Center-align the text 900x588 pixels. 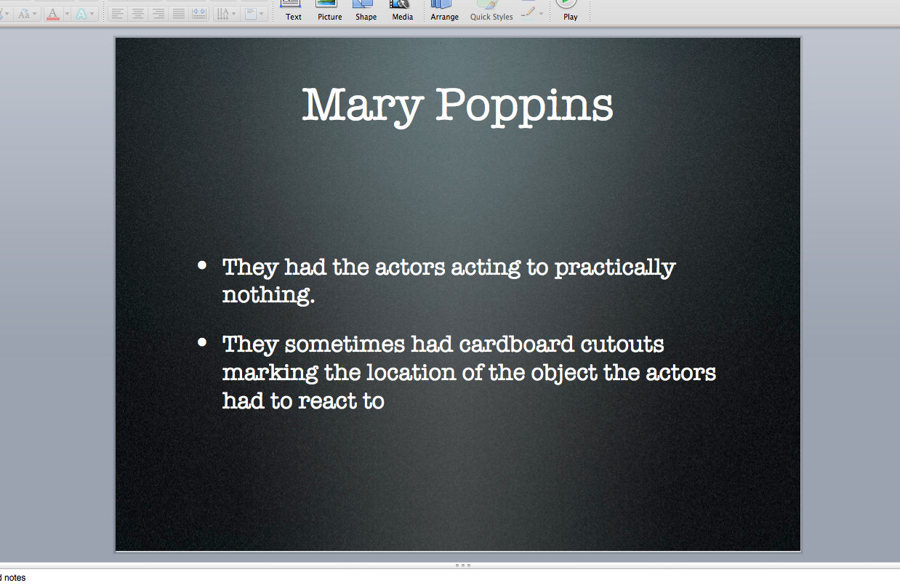coord(137,14)
